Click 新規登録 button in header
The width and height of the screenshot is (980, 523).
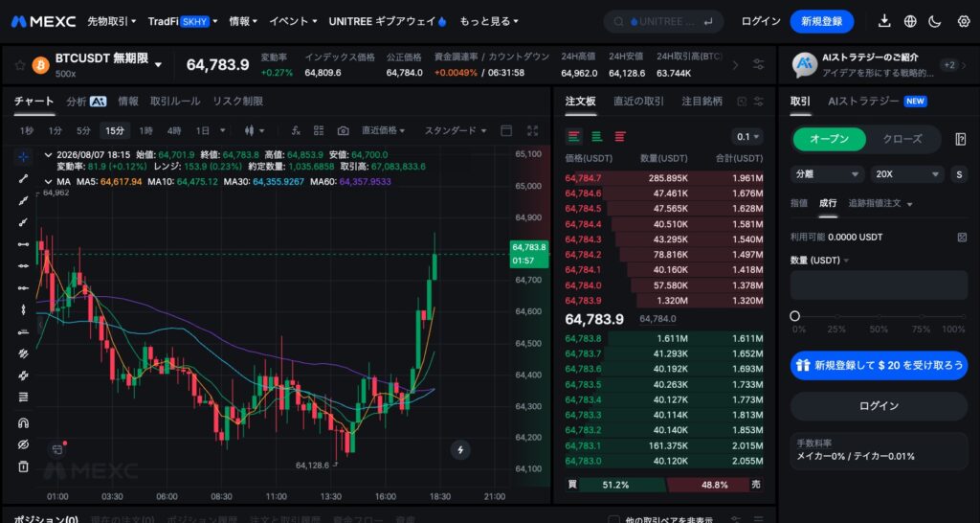pyautogui.click(x=822, y=21)
